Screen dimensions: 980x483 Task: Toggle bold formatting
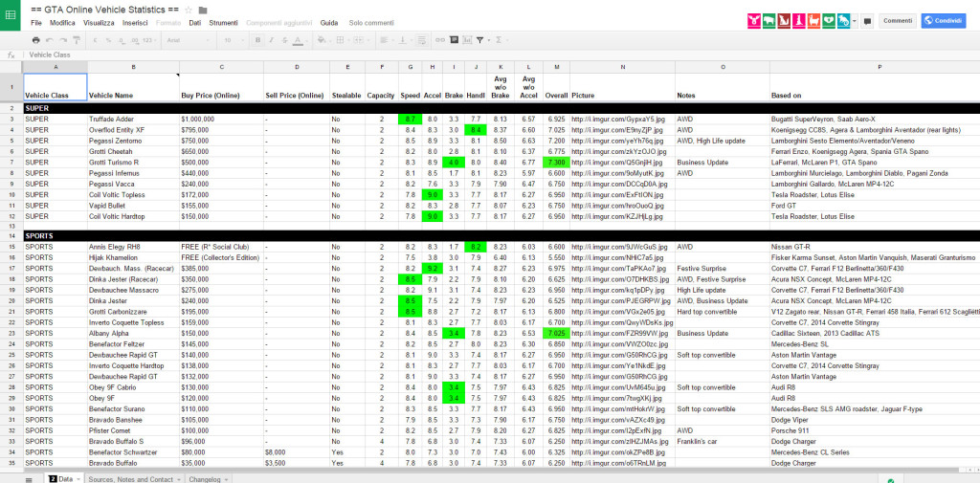(x=257, y=40)
